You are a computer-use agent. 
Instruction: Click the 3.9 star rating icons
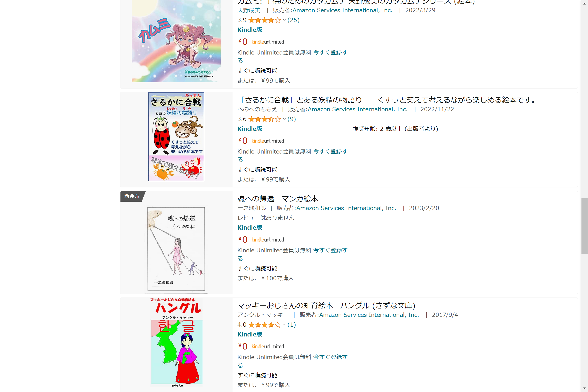point(265,20)
